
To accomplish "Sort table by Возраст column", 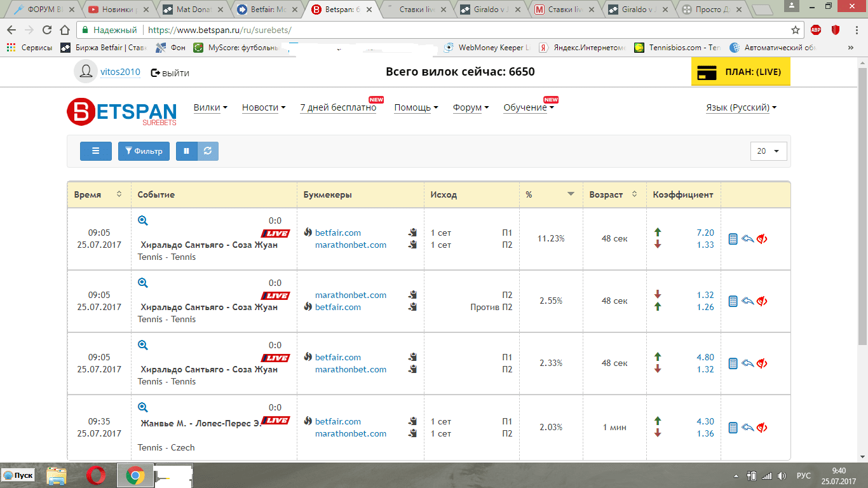I will click(634, 194).
